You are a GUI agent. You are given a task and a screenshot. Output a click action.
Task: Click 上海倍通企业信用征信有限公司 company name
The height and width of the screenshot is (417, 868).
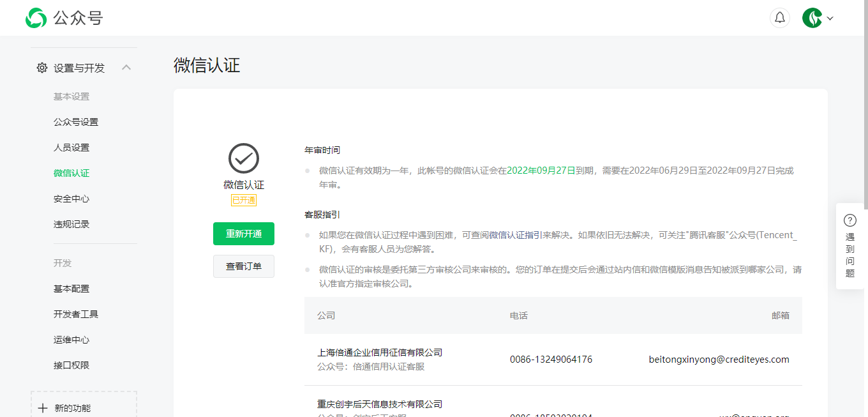[380, 353]
